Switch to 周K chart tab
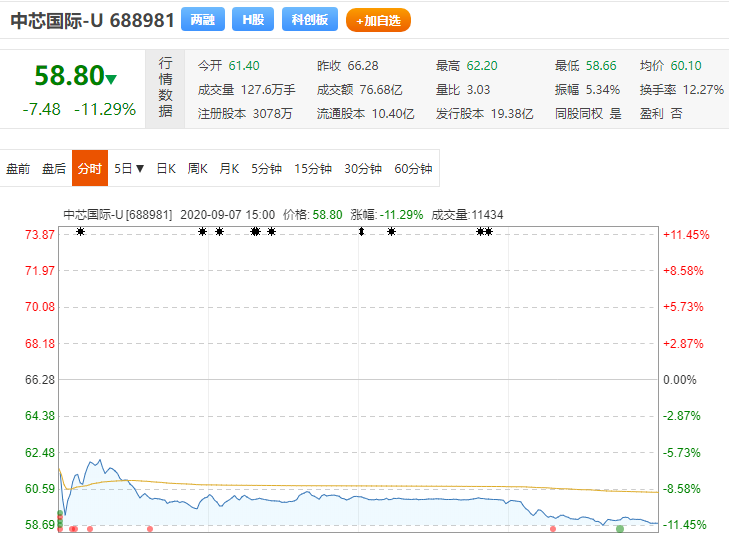Viewport: 729px width, 540px height. pos(198,168)
